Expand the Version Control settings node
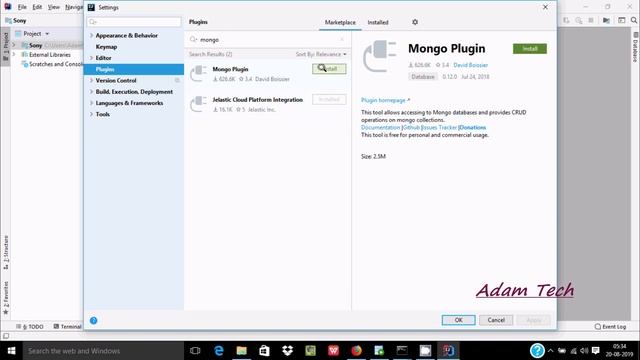This screenshot has width=640, height=360. (x=91, y=80)
